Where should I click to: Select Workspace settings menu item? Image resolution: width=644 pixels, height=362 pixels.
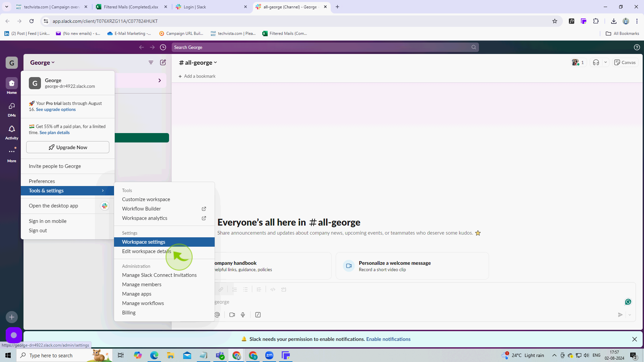coord(164,242)
